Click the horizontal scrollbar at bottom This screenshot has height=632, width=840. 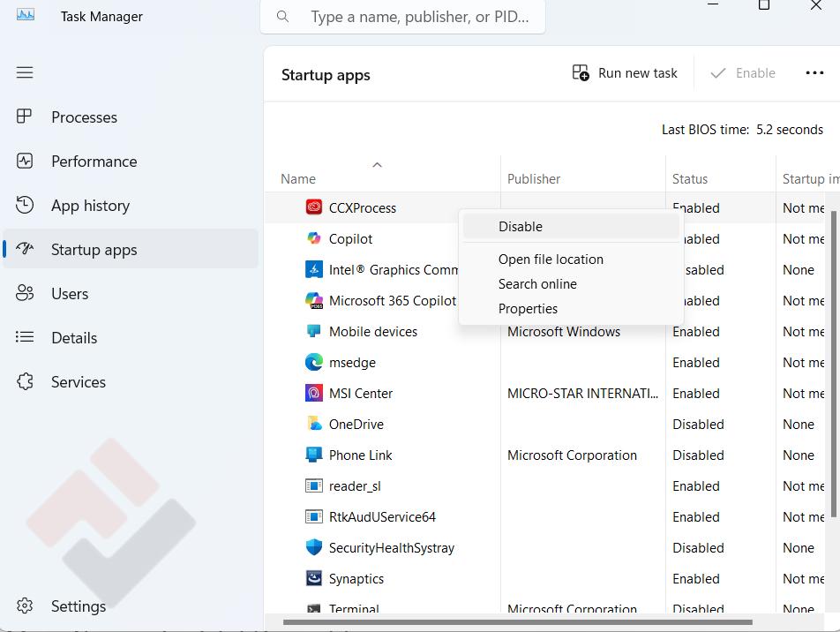tap(517, 621)
